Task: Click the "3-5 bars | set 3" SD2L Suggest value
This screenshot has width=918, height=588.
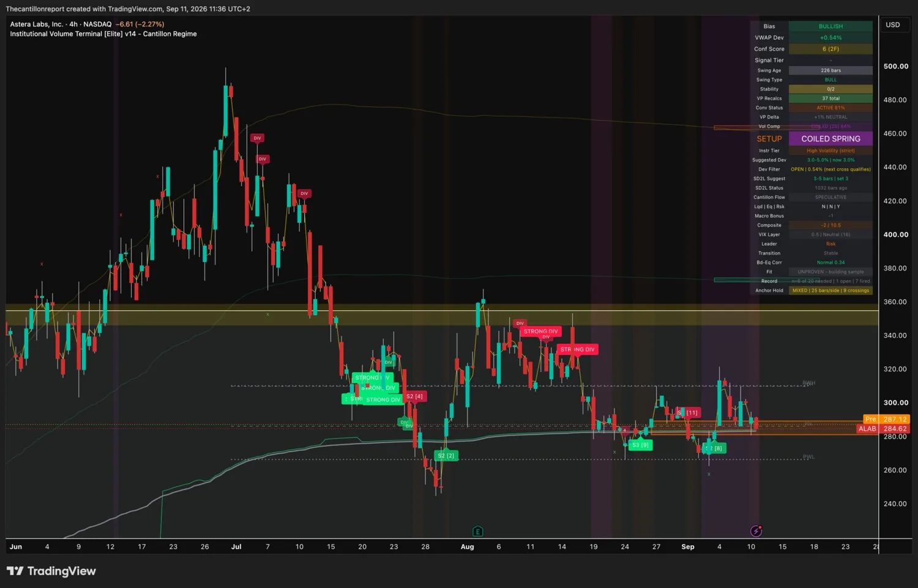Action: tap(830, 179)
